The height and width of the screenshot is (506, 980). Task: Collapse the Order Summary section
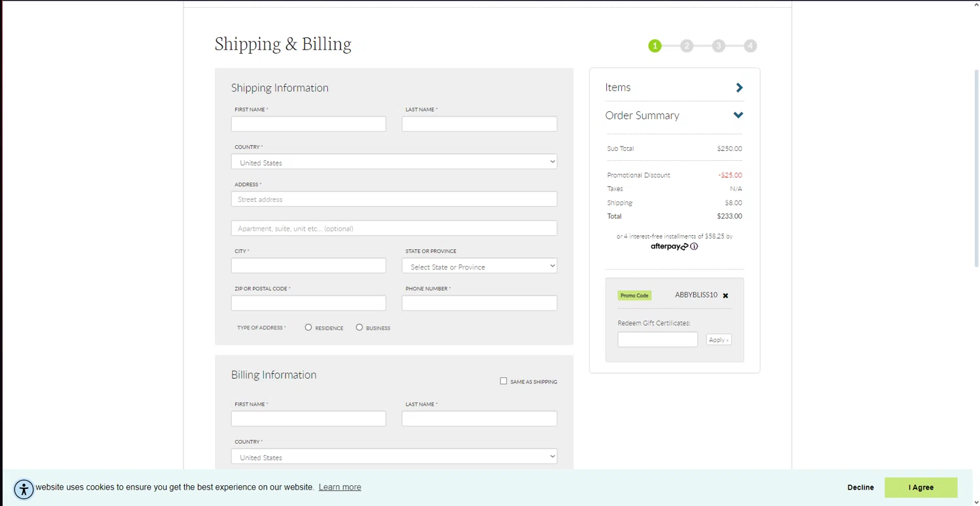pos(738,115)
